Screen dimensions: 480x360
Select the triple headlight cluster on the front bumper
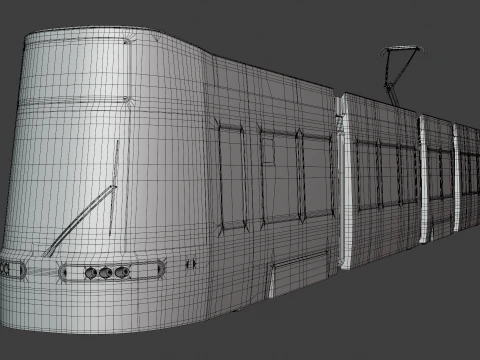pos(107,272)
